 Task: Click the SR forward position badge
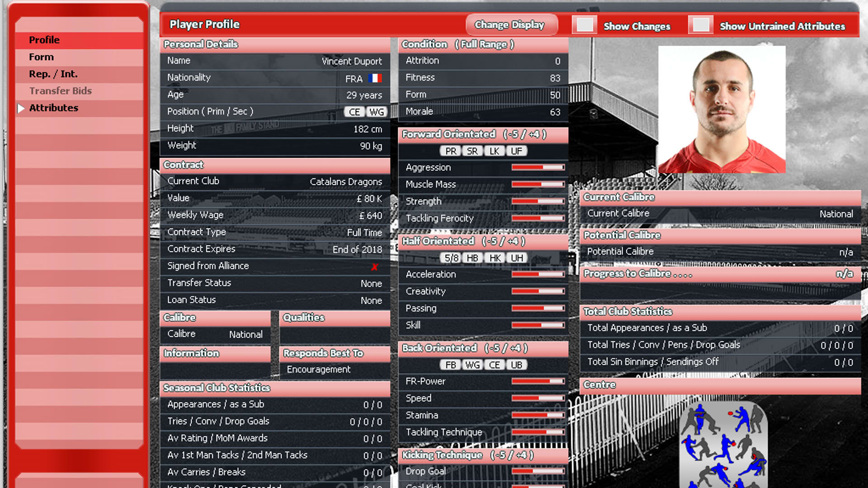click(472, 151)
